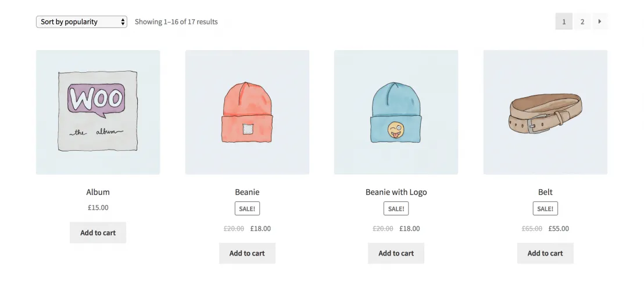Open the orange Beanie product image
The height and width of the screenshot is (287, 644).
pyautogui.click(x=247, y=112)
